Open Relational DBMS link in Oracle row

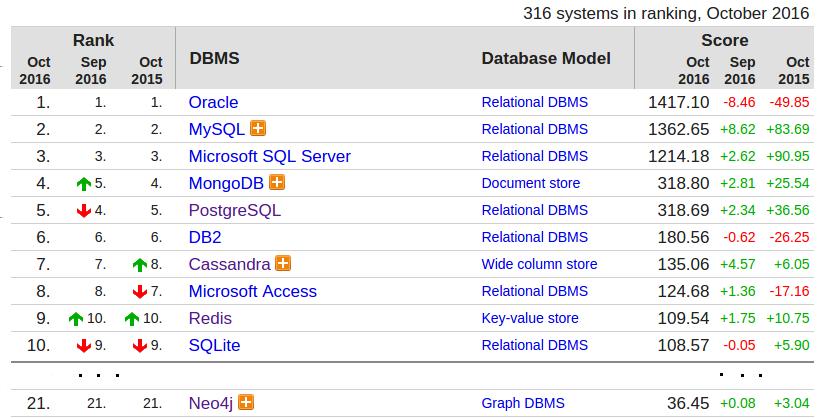(534, 102)
